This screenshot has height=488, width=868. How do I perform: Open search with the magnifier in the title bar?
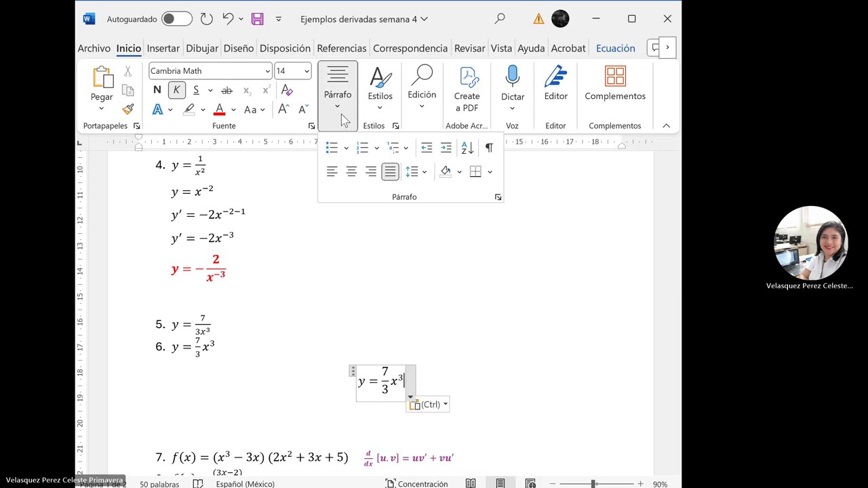click(500, 19)
